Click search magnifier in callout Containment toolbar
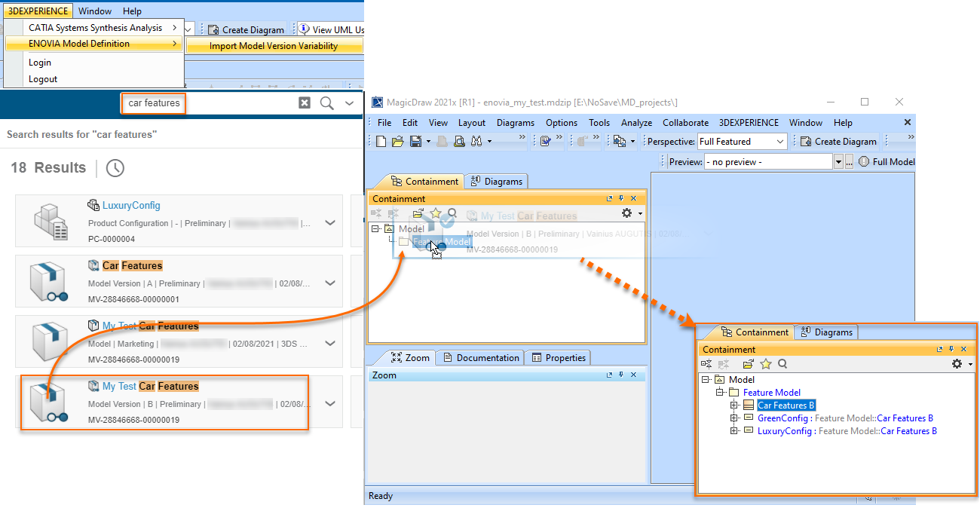The width and height of the screenshot is (980, 508). (x=782, y=364)
